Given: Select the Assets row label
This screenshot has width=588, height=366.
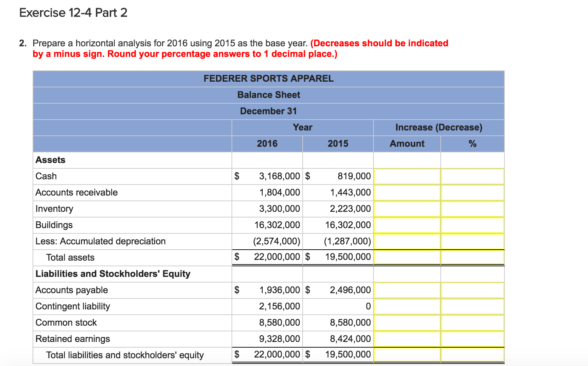Looking at the screenshot, I should (50, 160).
